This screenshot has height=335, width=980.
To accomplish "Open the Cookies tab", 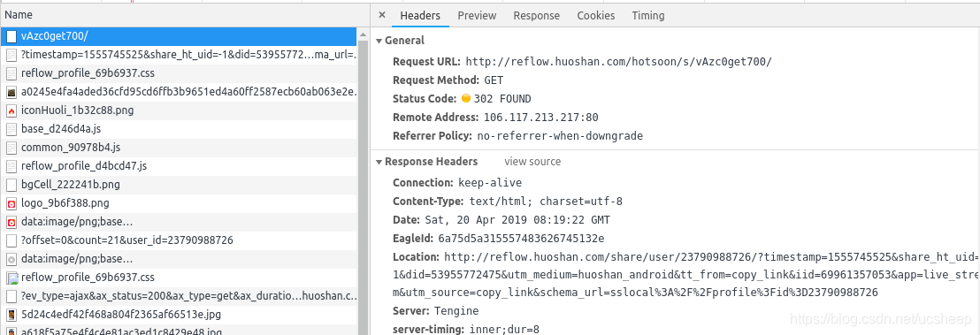I will pos(595,16).
